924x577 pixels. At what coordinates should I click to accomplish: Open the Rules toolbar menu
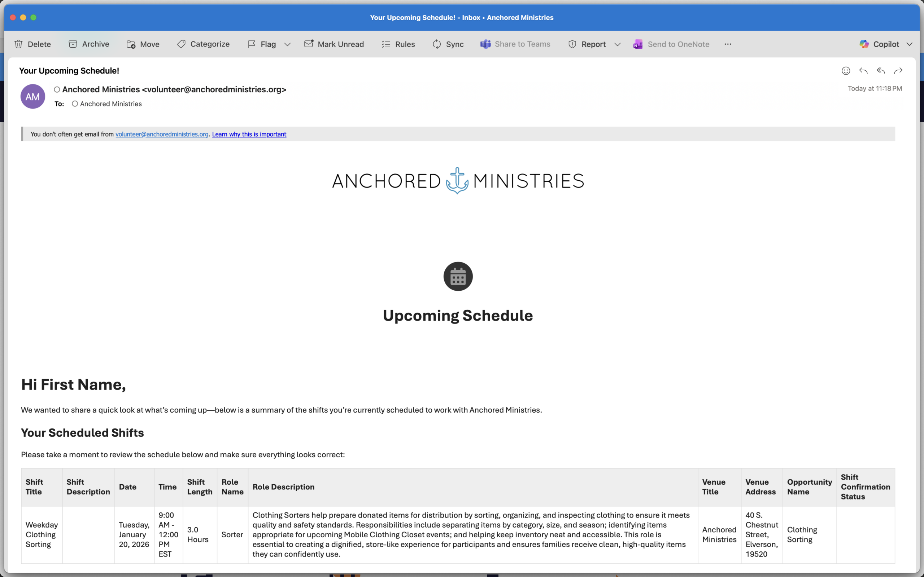pos(398,44)
